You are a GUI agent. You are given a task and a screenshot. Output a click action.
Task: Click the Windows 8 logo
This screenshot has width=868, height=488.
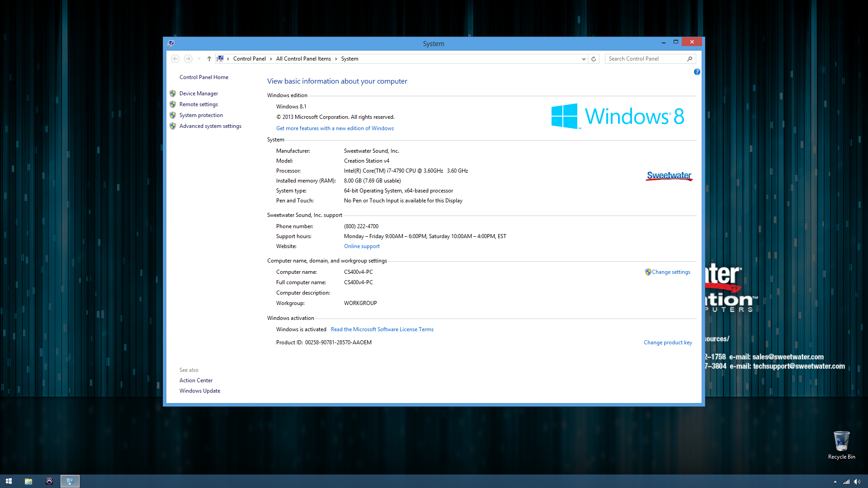(x=618, y=116)
